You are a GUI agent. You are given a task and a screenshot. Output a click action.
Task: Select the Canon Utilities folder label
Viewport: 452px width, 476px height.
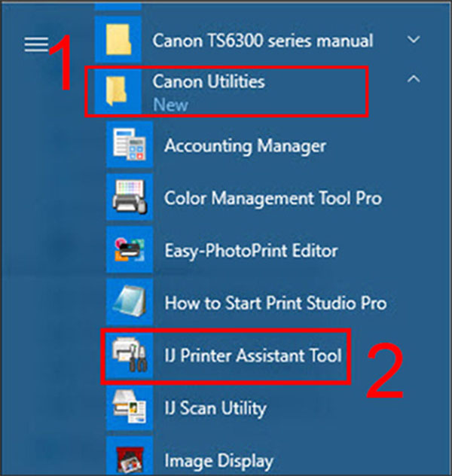click(x=209, y=82)
